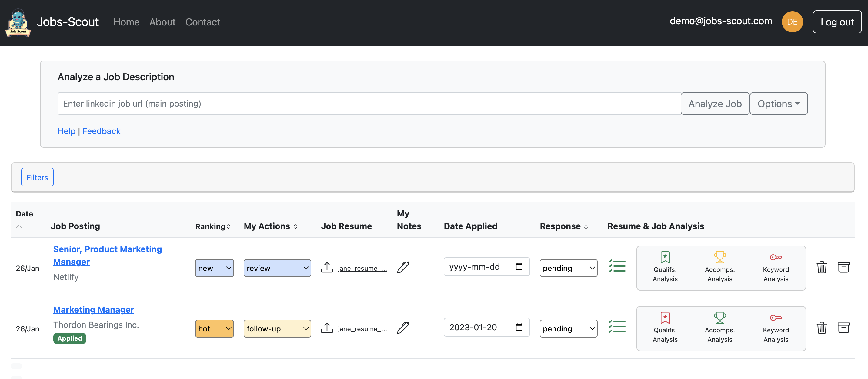Open Qualifs. Analysis for Netlify job

pos(665,267)
